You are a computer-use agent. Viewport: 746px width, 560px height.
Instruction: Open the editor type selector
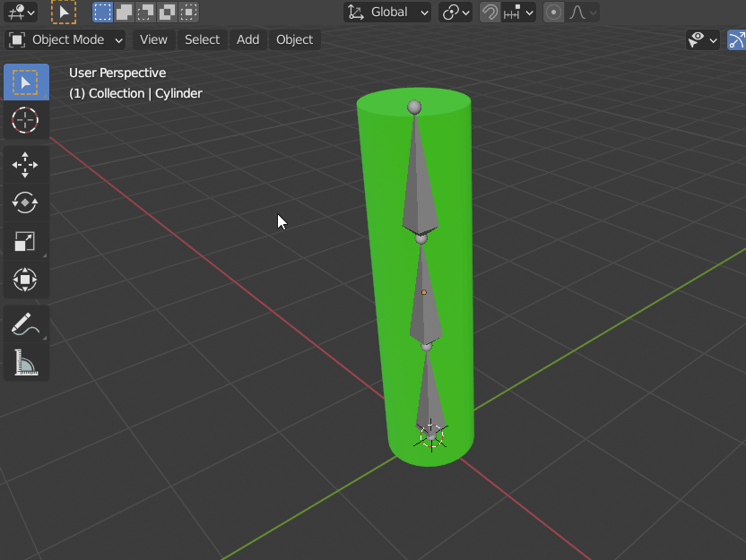(x=20, y=12)
